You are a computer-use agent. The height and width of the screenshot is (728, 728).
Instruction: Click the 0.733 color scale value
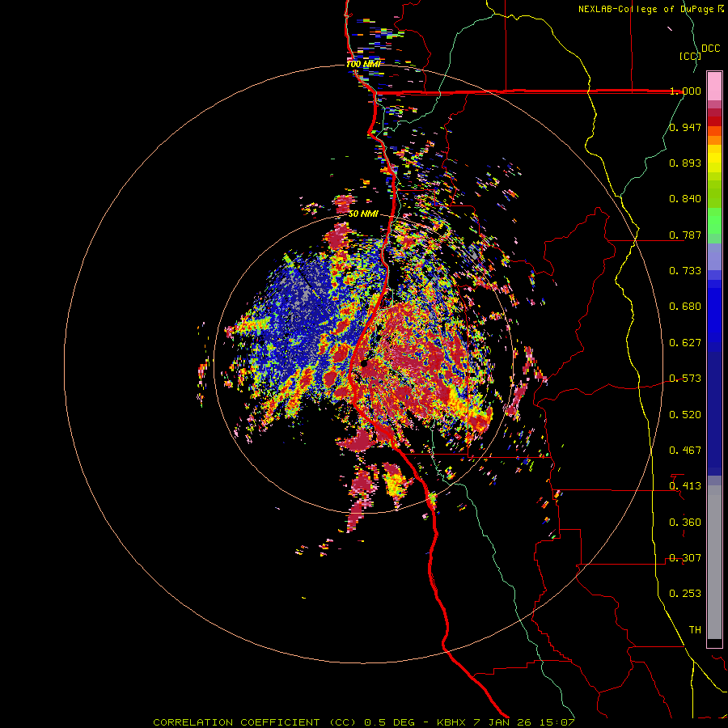tap(685, 271)
